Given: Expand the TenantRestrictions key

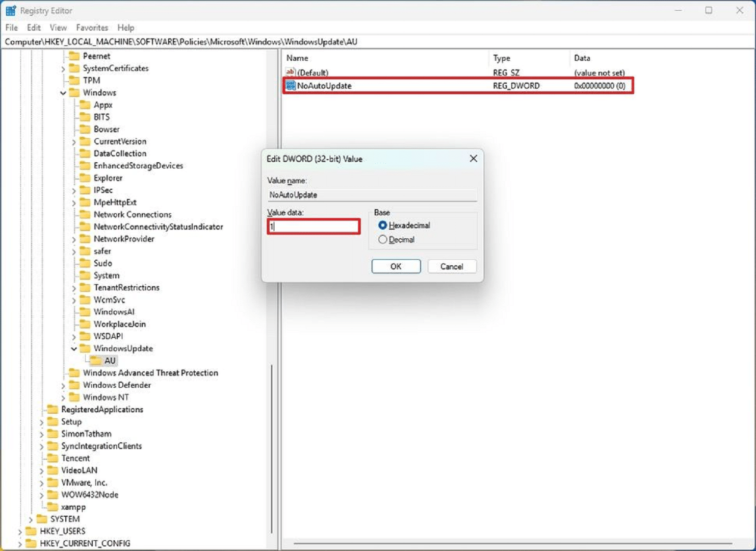Looking at the screenshot, I should click(x=74, y=288).
